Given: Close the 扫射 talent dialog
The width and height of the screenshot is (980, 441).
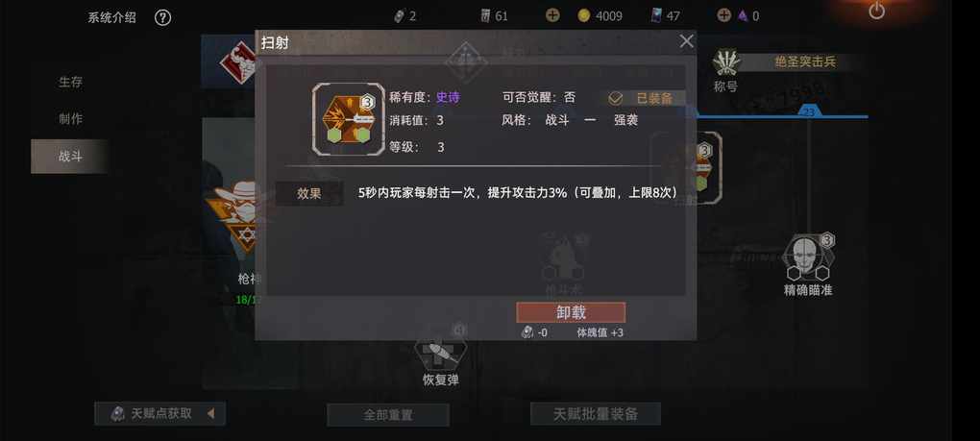Looking at the screenshot, I should [x=686, y=42].
